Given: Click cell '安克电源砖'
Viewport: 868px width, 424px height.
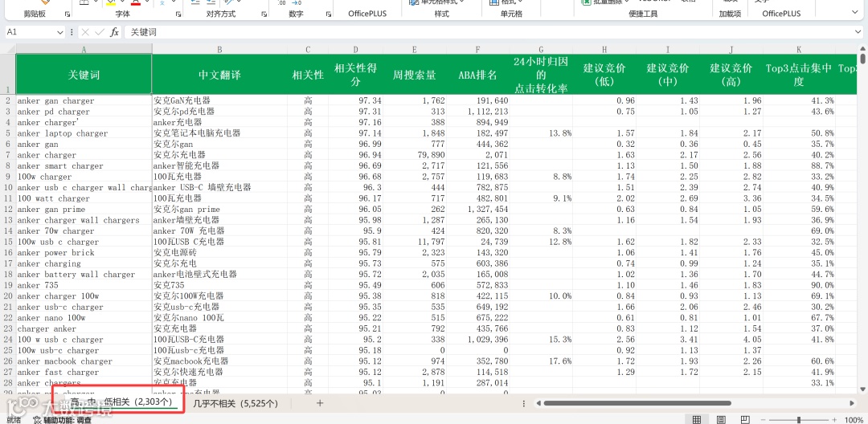Looking at the screenshot, I should [219, 253].
